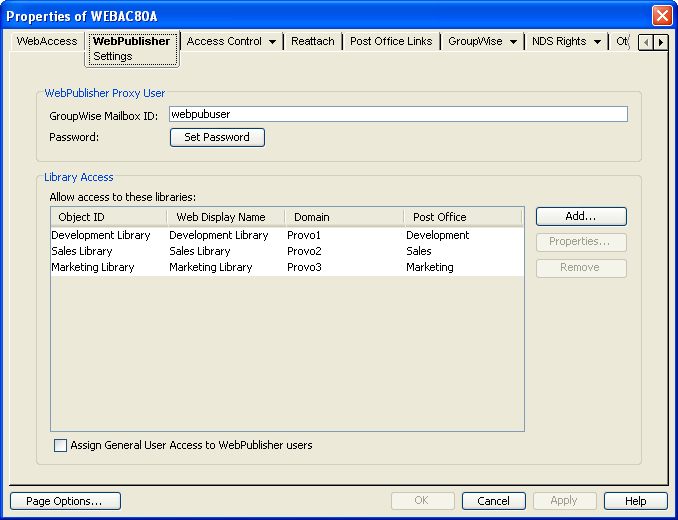Viewport: 678px width, 520px height.
Task: Go to the Post Office Links tab
Action: (391, 41)
